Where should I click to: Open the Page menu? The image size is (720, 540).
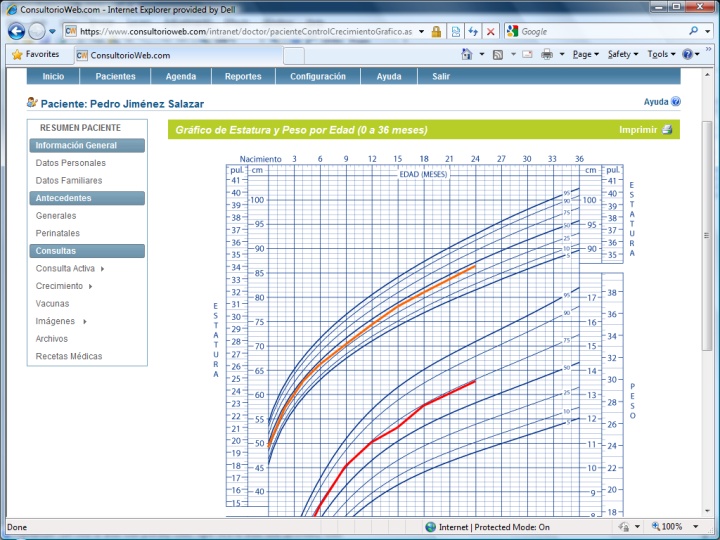tap(585, 54)
